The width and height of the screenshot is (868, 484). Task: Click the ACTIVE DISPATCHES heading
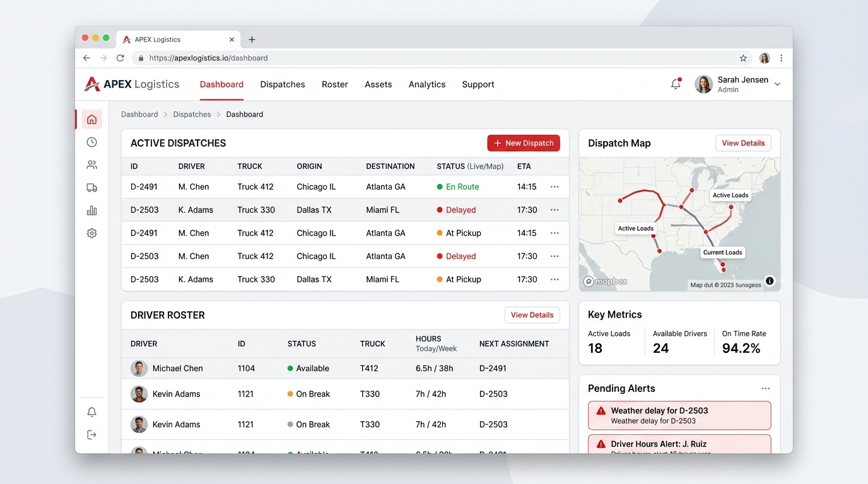pyautogui.click(x=178, y=143)
